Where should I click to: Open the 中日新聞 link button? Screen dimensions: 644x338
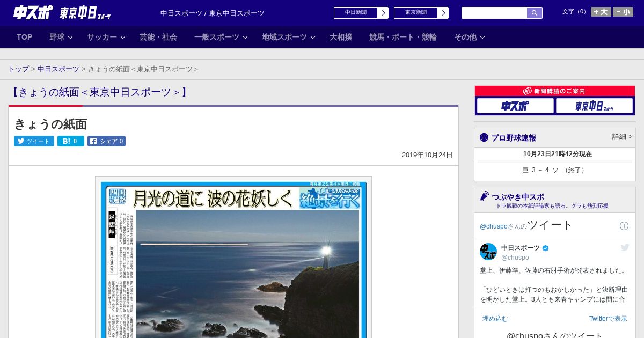click(356, 13)
